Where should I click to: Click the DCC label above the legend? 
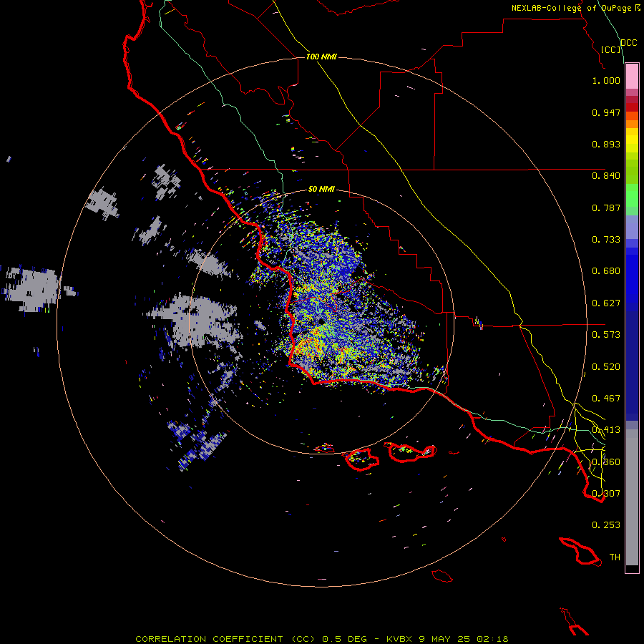point(629,43)
